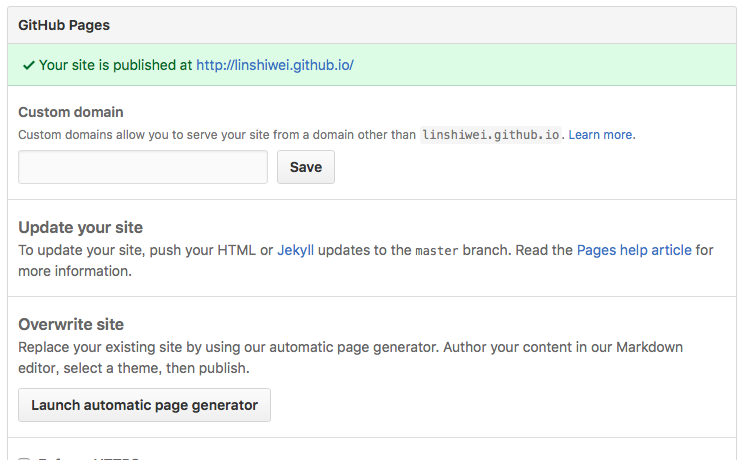This screenshot has width=749, height=460.
Task: Open the published site link linshiwei.github.io
Action: point(275,65)
